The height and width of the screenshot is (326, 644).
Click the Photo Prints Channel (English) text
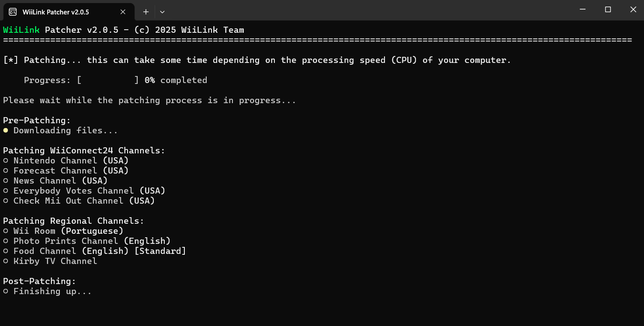(x=92, y=241)
